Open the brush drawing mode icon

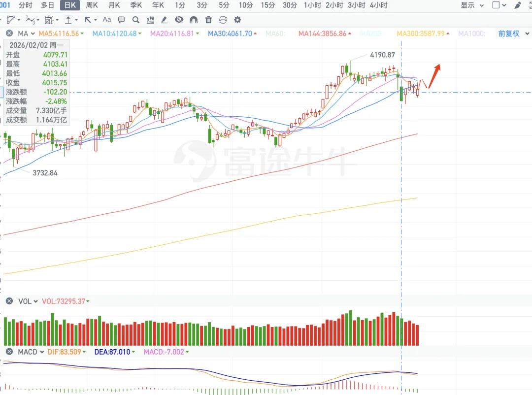click(x=517, y=5)
